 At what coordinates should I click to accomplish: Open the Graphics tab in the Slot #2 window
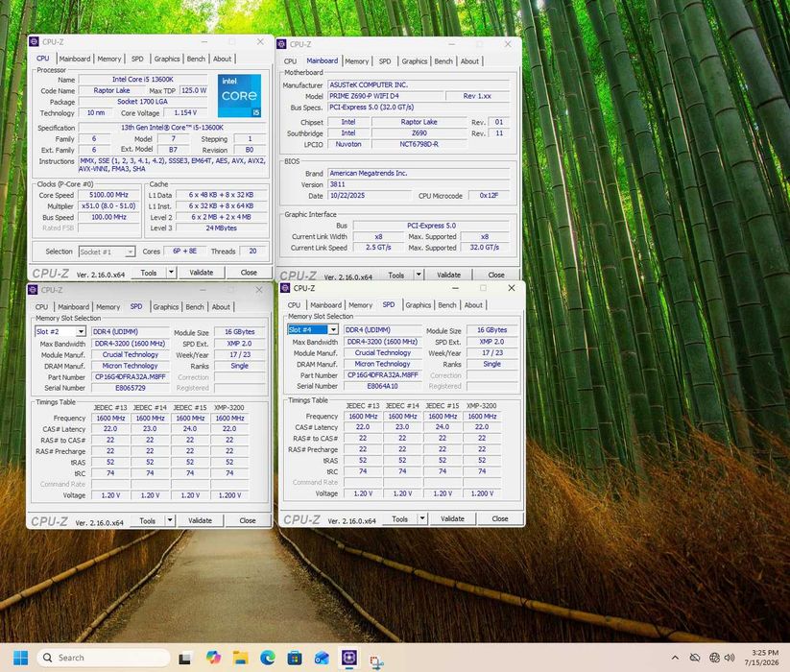click(166, 307)
